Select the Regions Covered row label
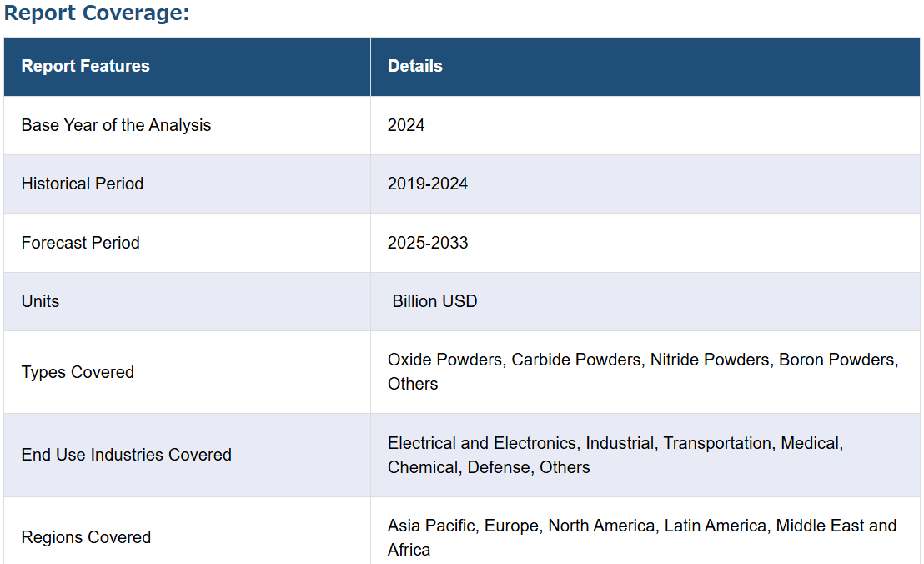The width and height of the screenshot is (924, 564). pos(86,537)
